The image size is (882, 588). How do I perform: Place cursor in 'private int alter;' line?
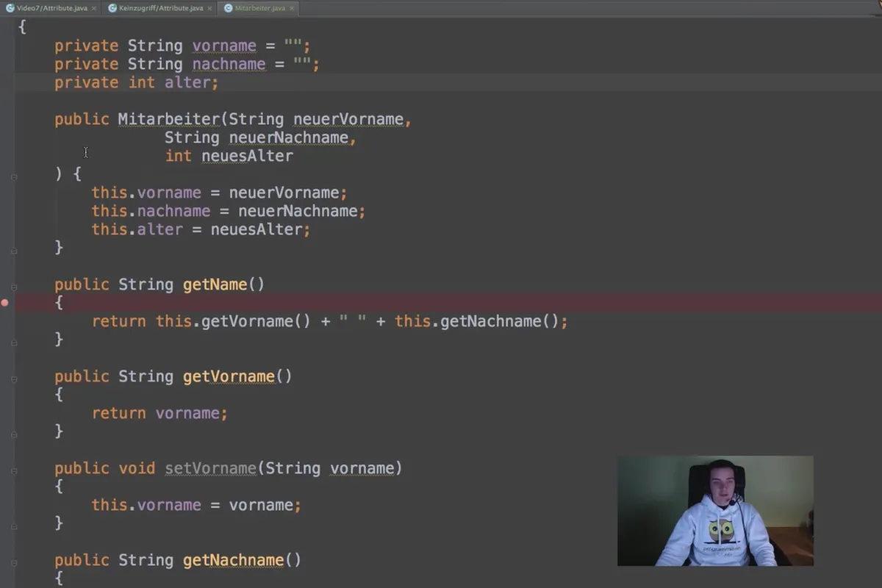click(x=137, y=82)
